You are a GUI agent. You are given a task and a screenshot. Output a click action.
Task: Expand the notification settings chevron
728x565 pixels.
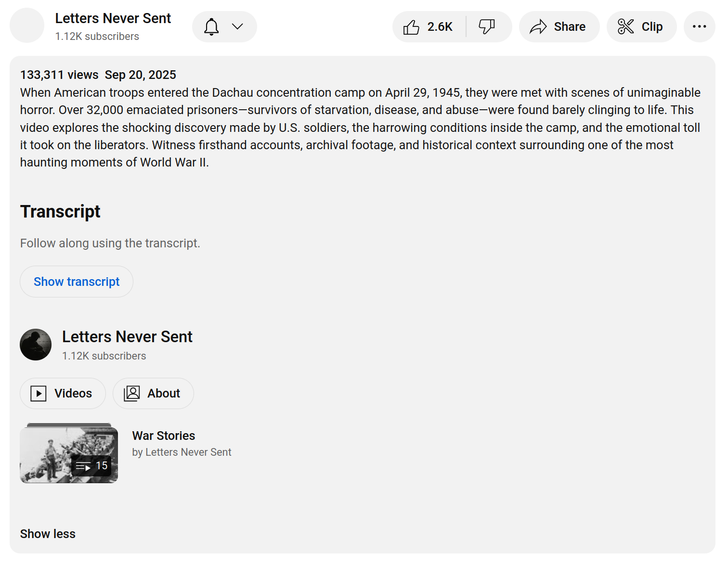[x=237, y=26]
